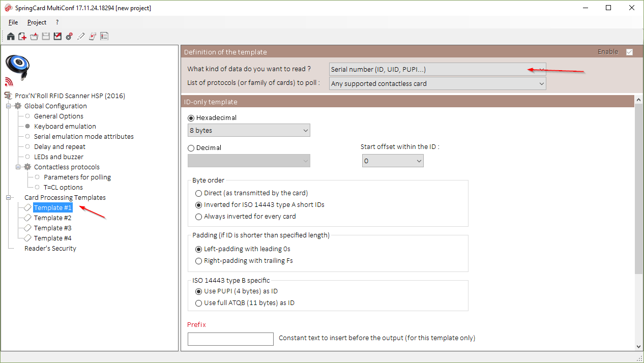644x363 pixels.
Task: Open the File menu
Action: 13,22
